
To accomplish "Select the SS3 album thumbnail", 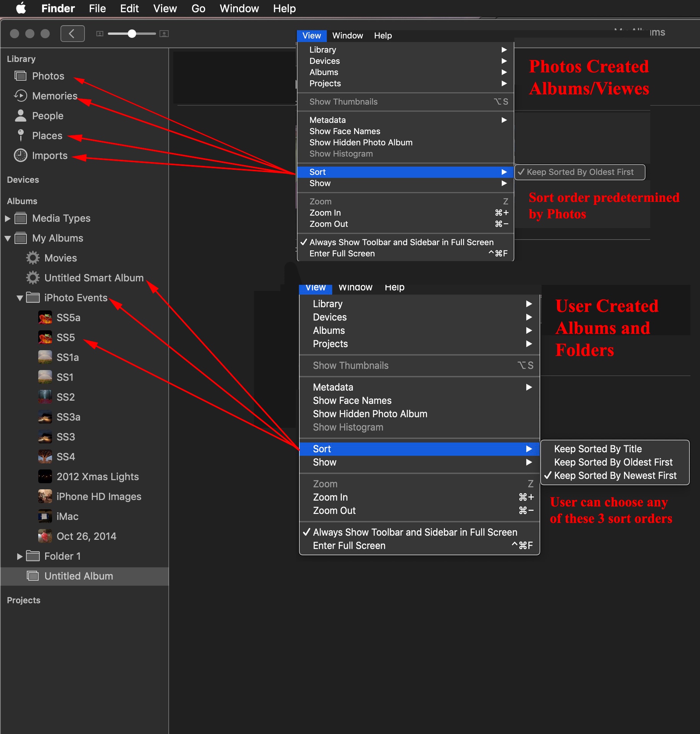I will pos(45,437).
